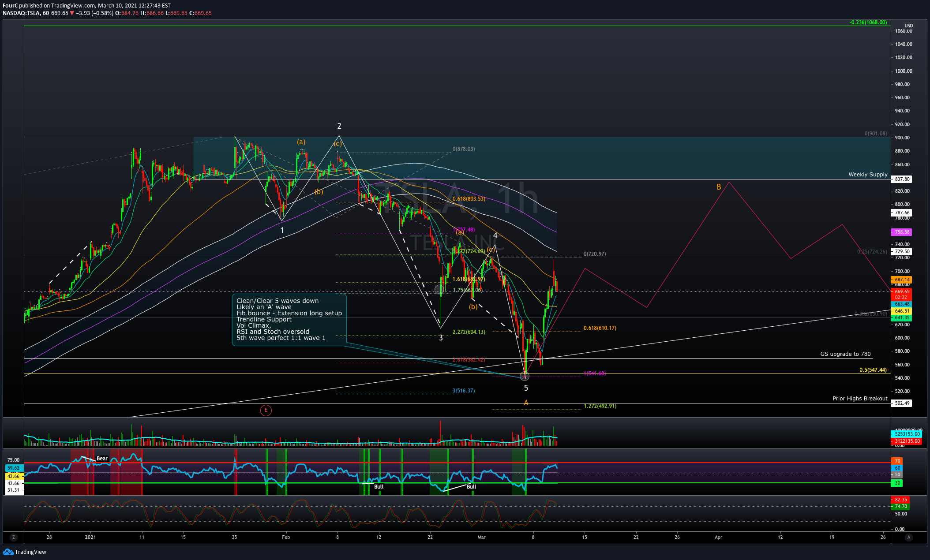Click the orange B wave projection label
This screenshot has width=930, height=560.
719,187
